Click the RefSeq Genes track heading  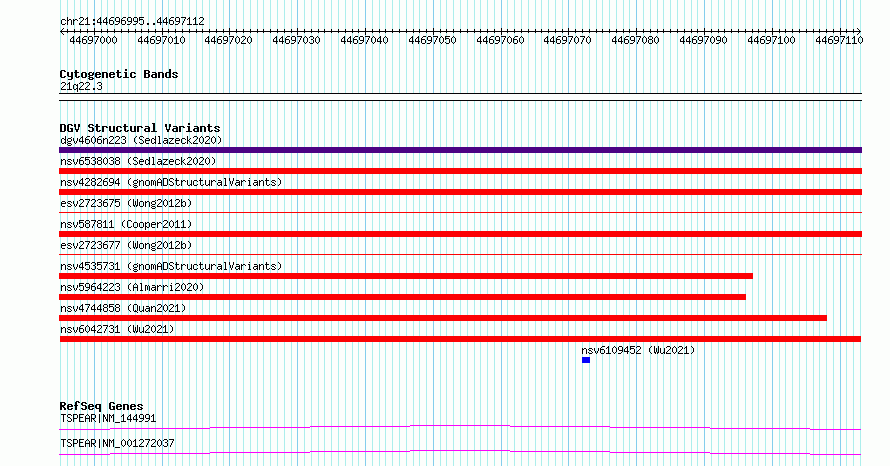(101, 406)
